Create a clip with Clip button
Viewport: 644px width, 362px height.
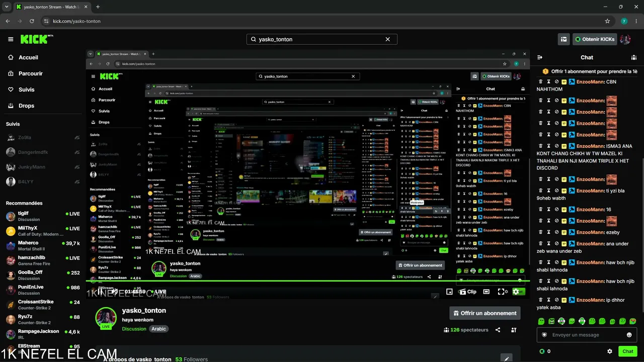[468, 292]
